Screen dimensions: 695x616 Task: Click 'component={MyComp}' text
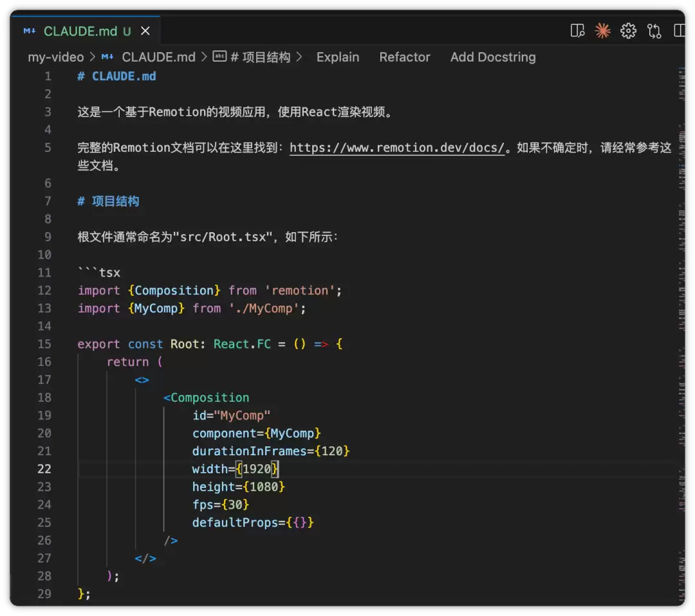coord(256,433)
